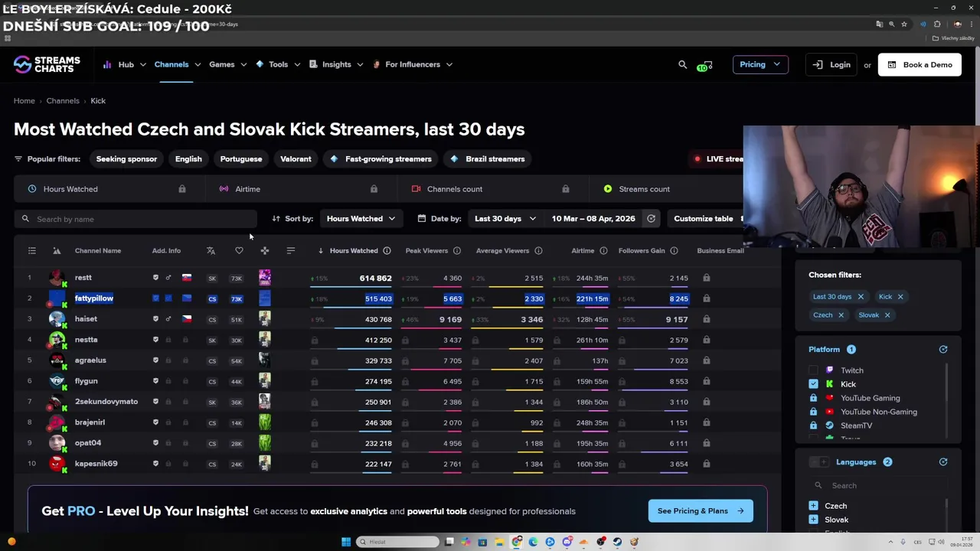Image resolution: width=980 pixels, height=551 pixels.
Task: Uncheck the Kick platform checkbox
Action: pos(813,384)
